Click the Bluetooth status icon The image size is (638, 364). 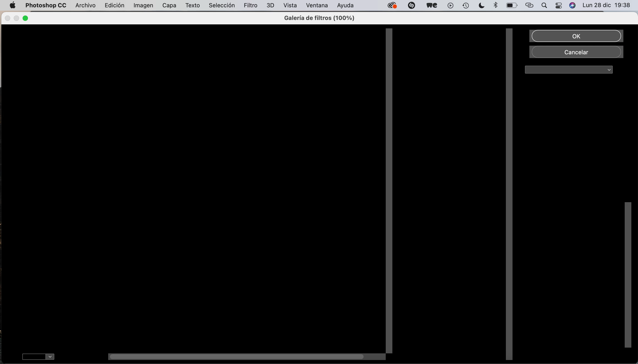[495, 5]
